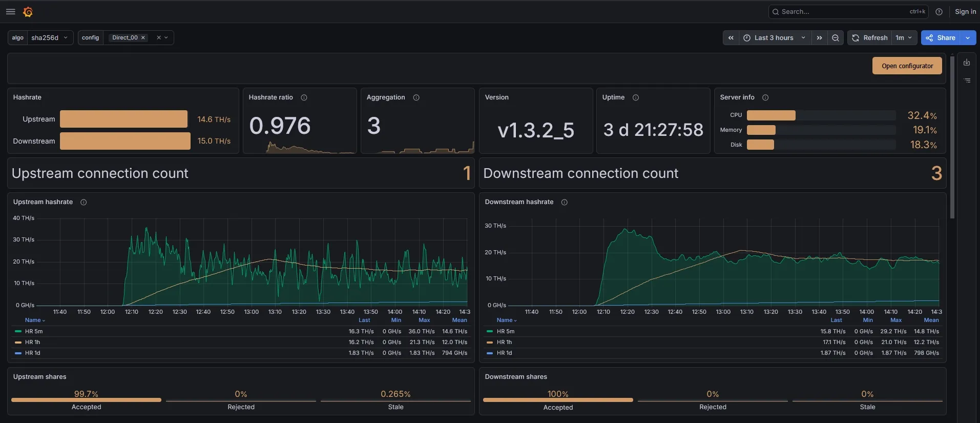980x423 pixels.
Task: Open the hamburger navigation menu
Action: pos(10,11)
